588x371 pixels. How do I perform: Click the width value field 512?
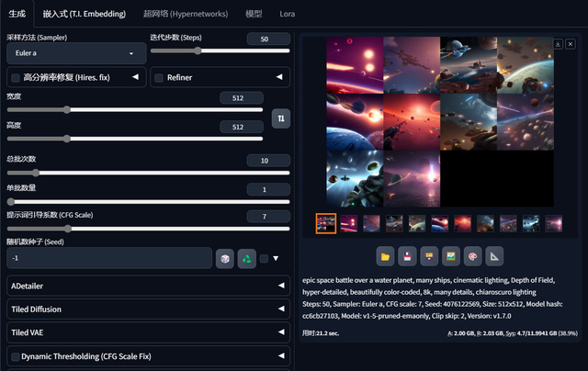(x=242, y=98)
